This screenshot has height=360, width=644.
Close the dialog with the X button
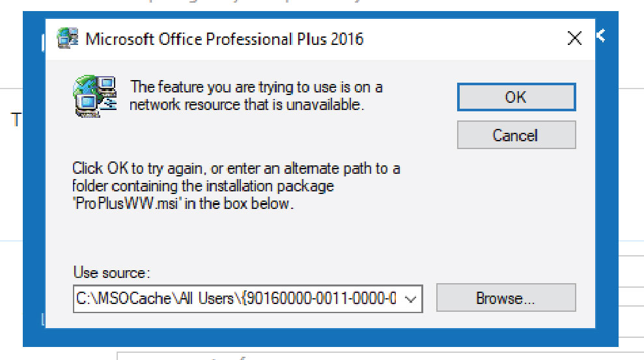574,39
